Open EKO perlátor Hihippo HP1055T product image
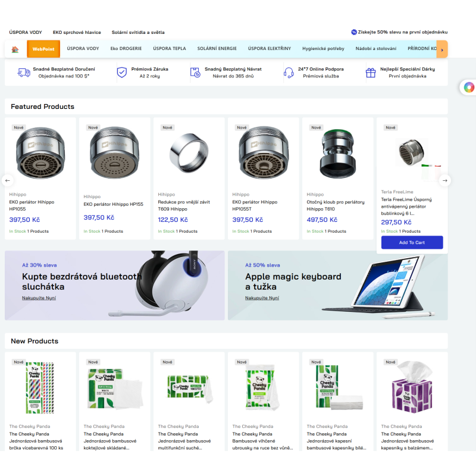The height and width of the screenshot is (476, 476). pos(264,153)
